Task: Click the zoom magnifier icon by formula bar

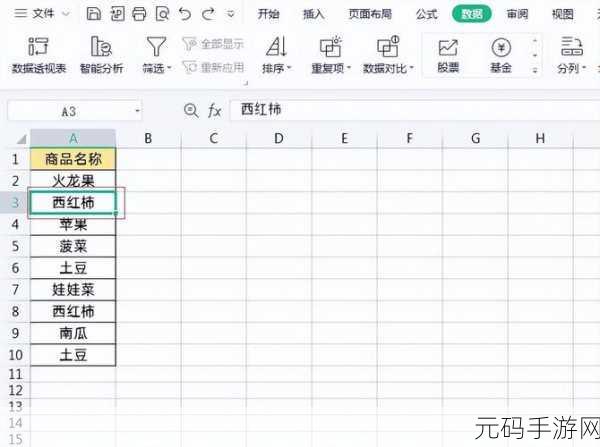Action: click(x=191, y=111)
